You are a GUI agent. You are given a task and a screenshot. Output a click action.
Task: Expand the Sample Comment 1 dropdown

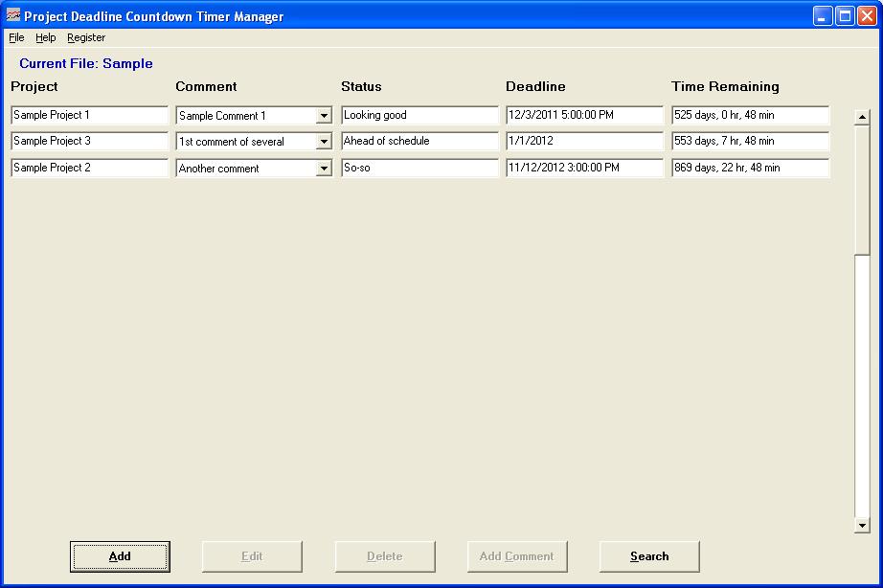point(324,116)
